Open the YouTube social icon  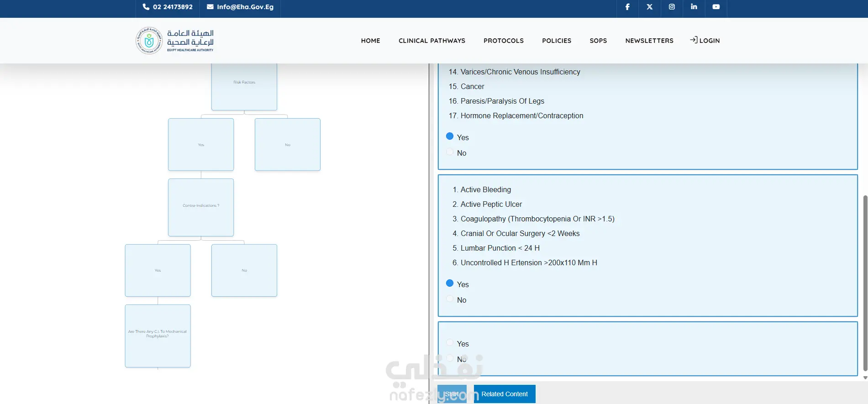coord(716,7)
